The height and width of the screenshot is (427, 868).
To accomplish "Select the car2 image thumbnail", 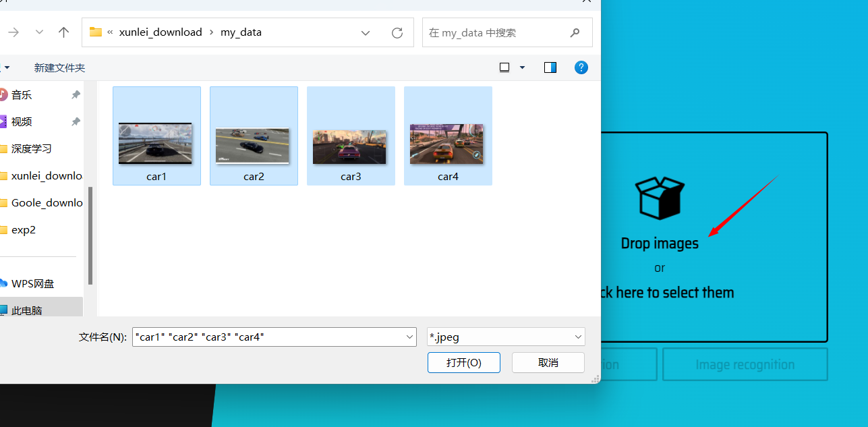I will click(253, 146).
